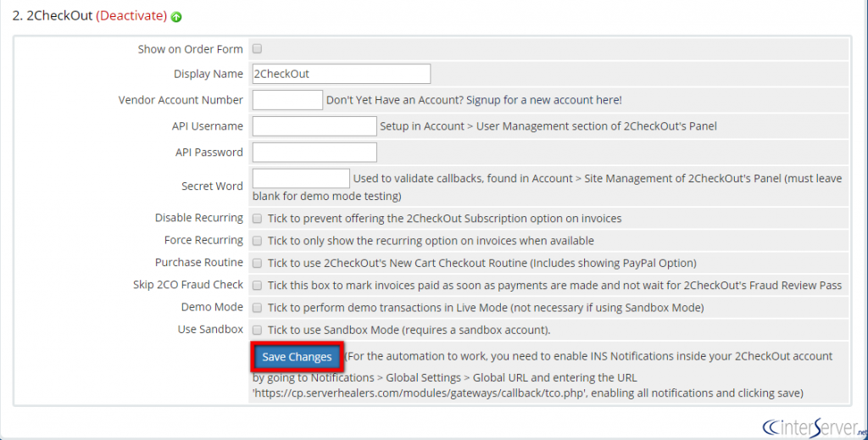The width and height of the screenshot is (868, 440).
Task: Click the API Username input box
Action: pyautogui.click(x=314, y=125)
